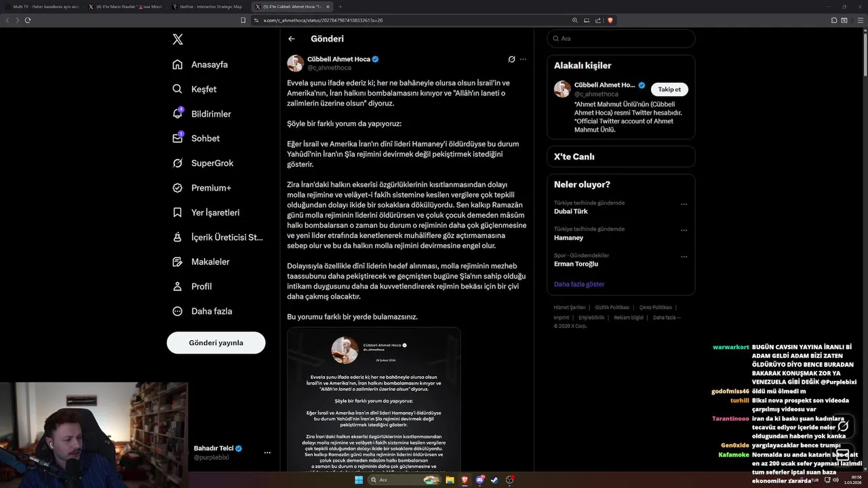Image resolution: width=868 pixels, height=488 pixels.
Task: Open the Dubai Türk trending topic
Action: click(x=571, y=211)
